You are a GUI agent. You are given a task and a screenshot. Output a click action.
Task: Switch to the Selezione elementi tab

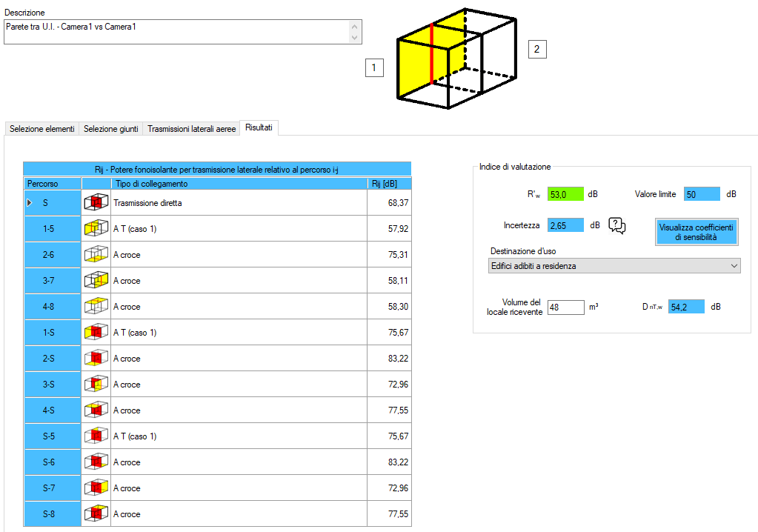pyautogui.click(x=41, y=129)
